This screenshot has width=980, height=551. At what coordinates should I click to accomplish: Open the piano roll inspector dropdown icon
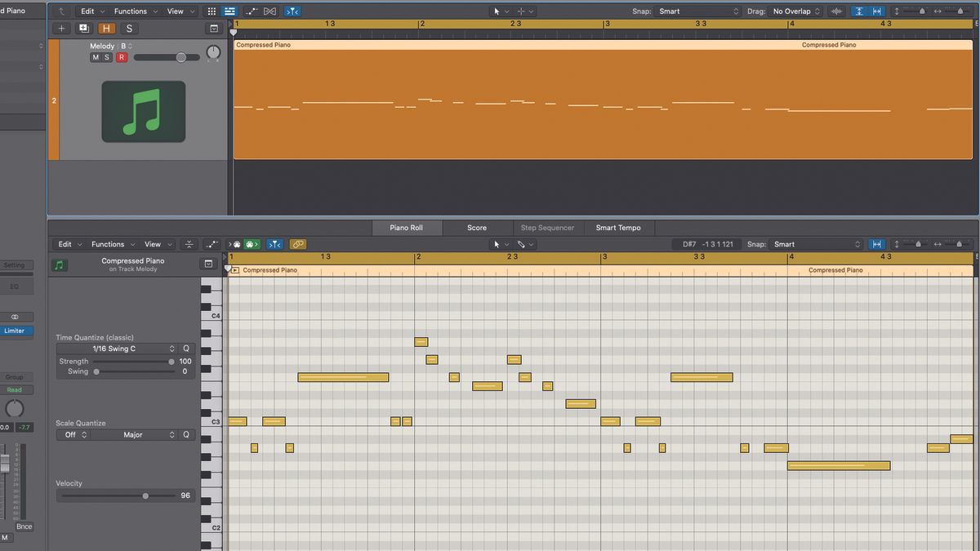coord(208,264)
